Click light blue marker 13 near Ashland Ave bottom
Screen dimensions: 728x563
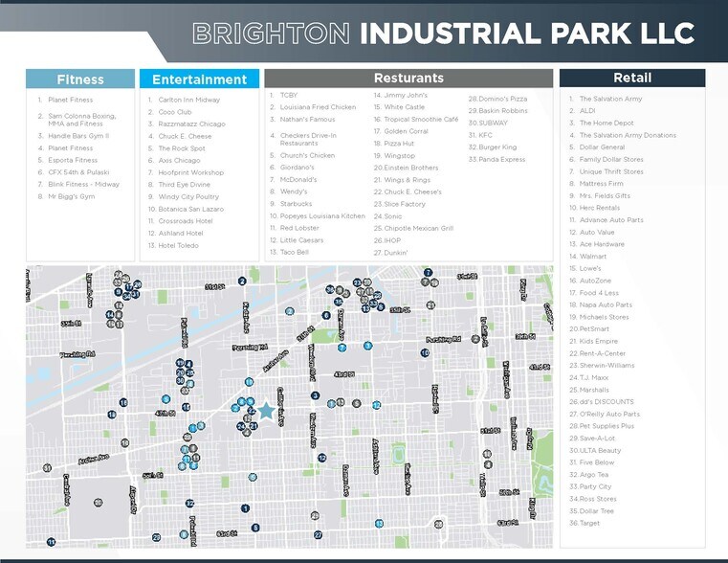[x=380, y=524]
